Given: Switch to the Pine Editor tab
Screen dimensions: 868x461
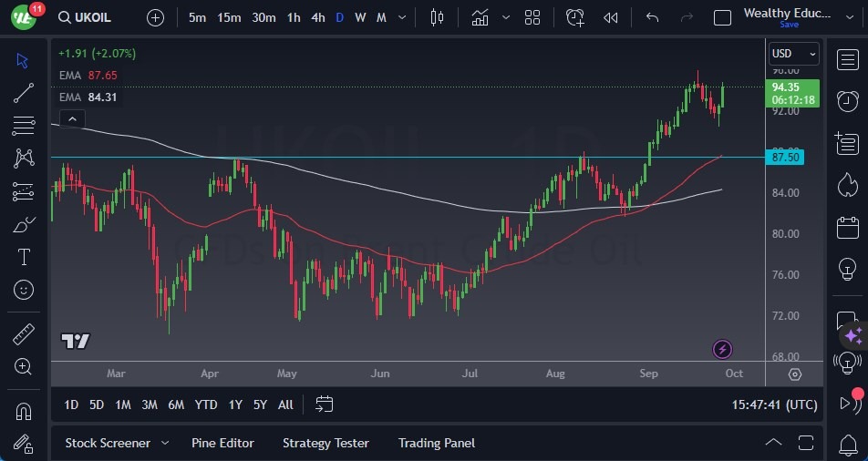Looking at the screenshot, I should 222,443.
